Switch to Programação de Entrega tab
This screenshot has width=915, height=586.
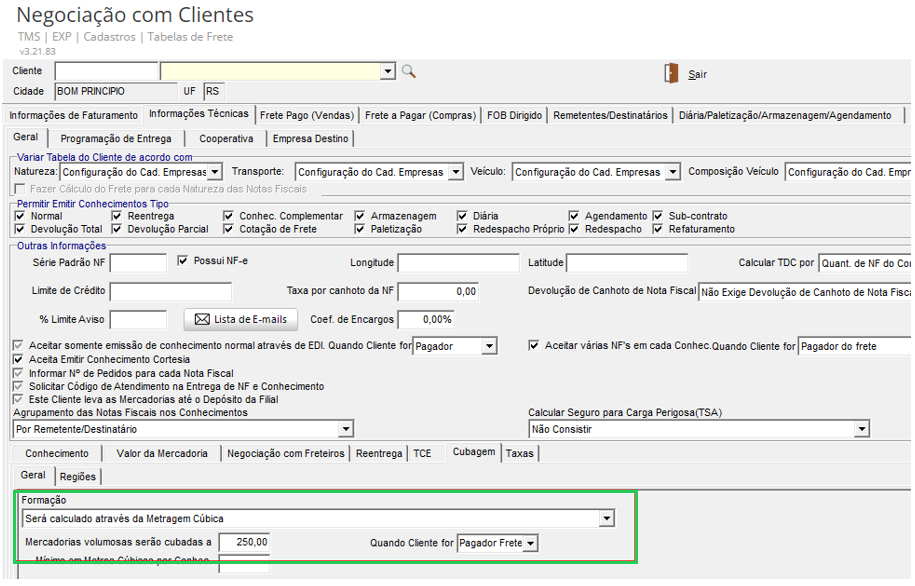coord(116,139)
